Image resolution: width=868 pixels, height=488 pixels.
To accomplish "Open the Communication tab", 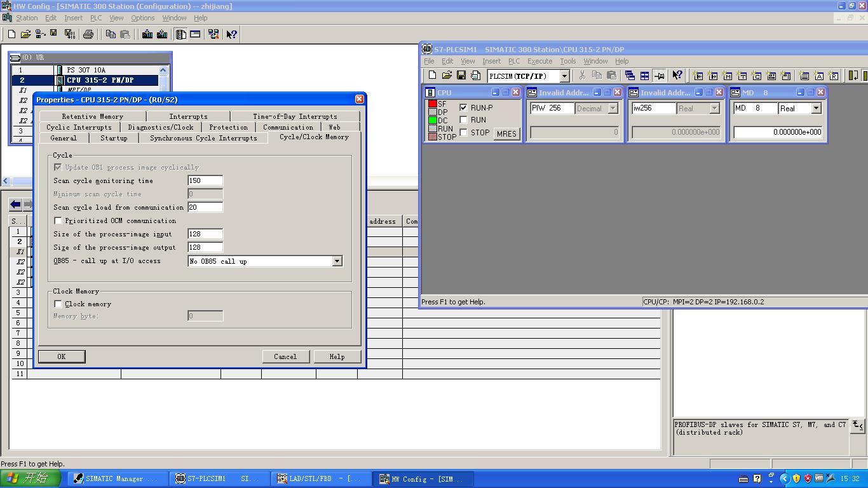I will [288, 127].
